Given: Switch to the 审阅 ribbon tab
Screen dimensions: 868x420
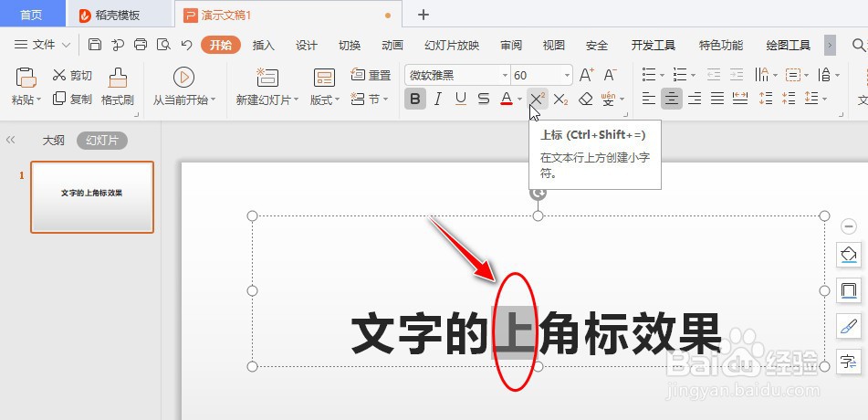Looking at the screenshot, I should [511, 45].
